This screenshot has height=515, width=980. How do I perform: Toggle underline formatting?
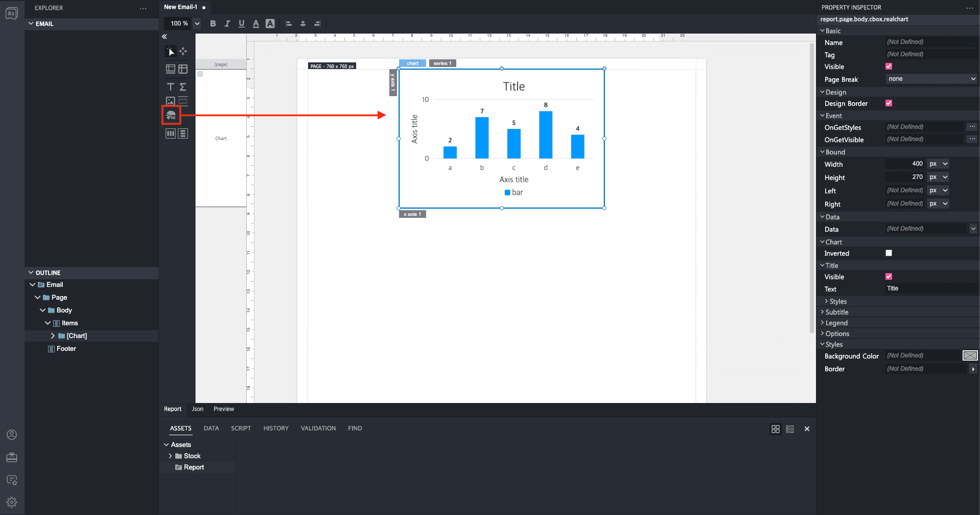(242, 24)
